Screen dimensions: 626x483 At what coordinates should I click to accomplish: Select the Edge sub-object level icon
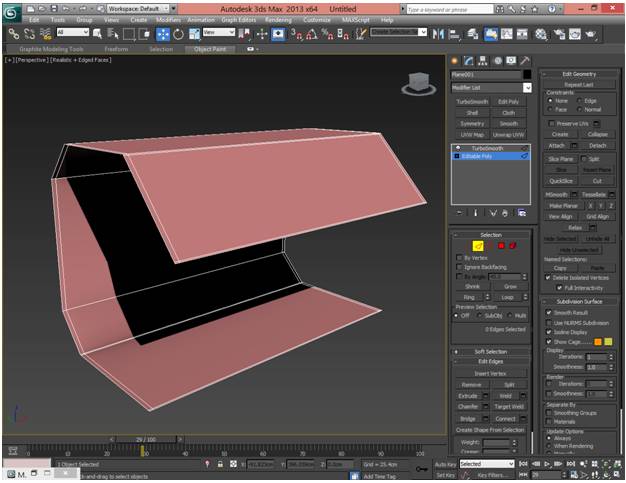pos(478,246)
